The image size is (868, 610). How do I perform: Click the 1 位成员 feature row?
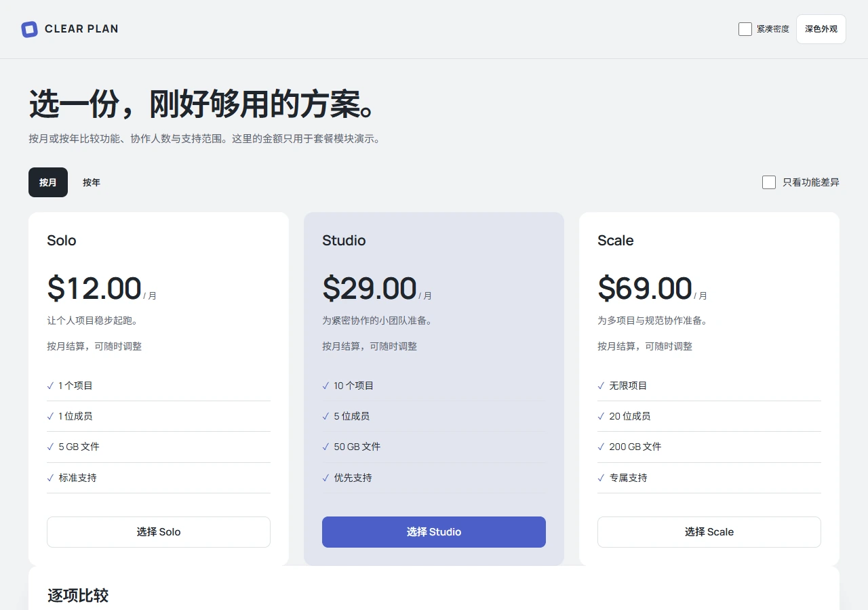(159, 416)
